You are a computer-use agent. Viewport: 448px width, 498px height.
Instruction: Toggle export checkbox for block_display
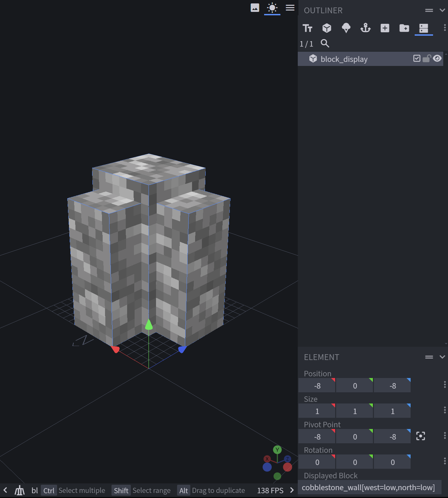coord(417,58)
